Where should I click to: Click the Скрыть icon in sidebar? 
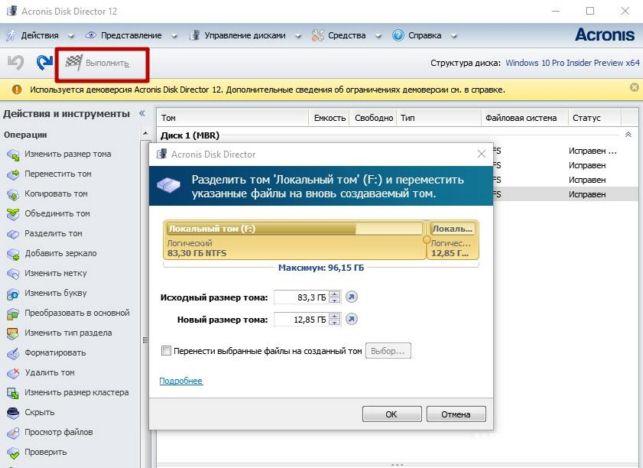click(13, 413)
